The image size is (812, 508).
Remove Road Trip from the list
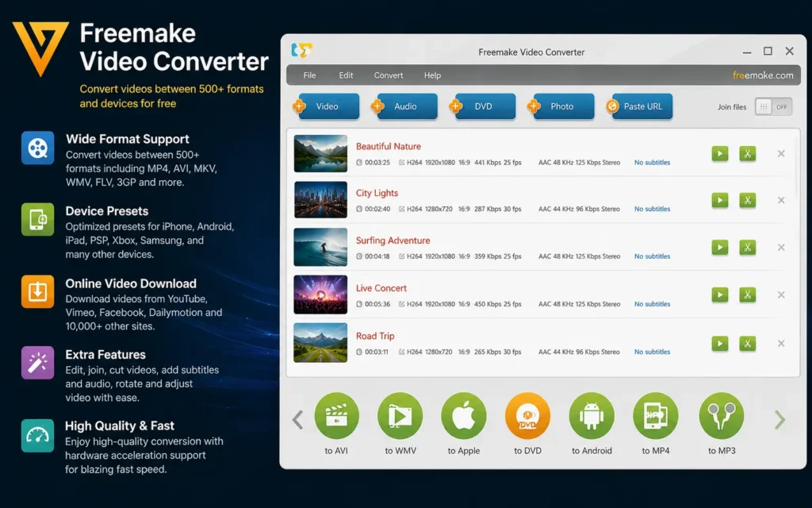[x=781, y=343]
